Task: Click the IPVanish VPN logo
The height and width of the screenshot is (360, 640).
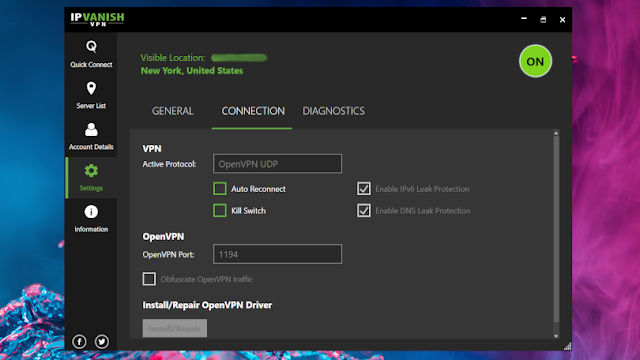Action: [97, 19]
